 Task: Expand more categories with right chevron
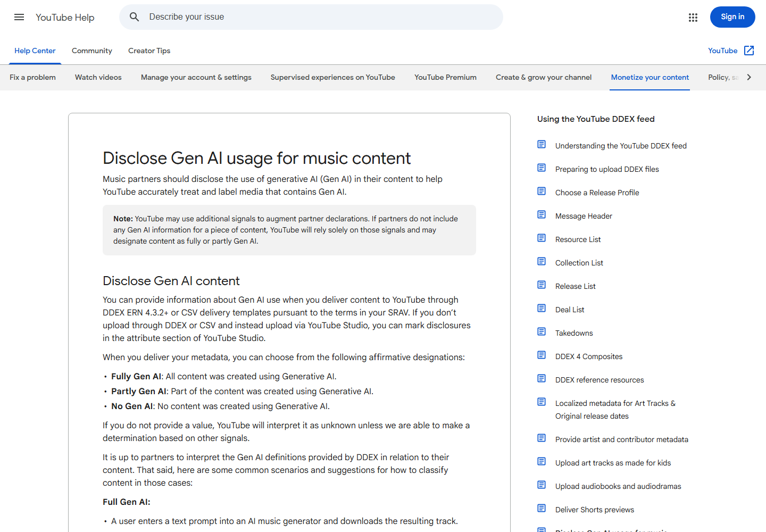pyautogui.click(x=749, y=77)
